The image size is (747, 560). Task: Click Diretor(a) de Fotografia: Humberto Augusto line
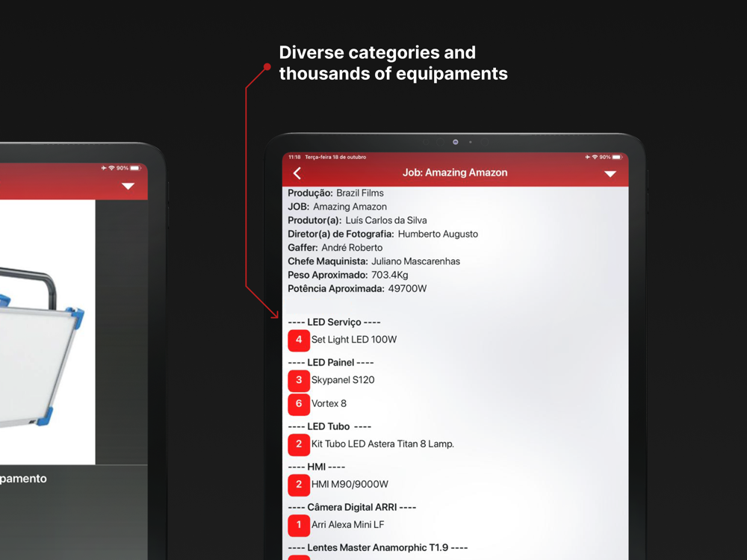[383, 234]
